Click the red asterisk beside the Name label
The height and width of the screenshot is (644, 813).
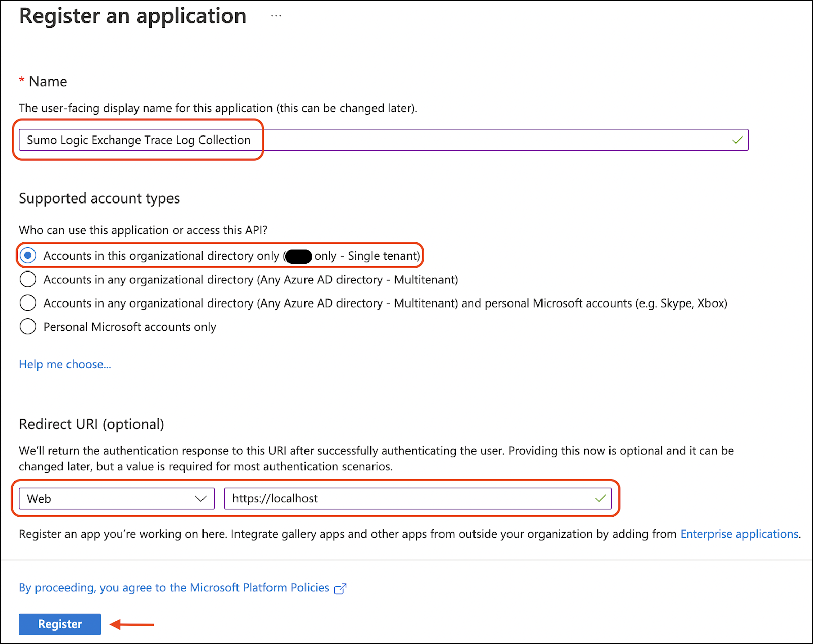coord(22,81)
